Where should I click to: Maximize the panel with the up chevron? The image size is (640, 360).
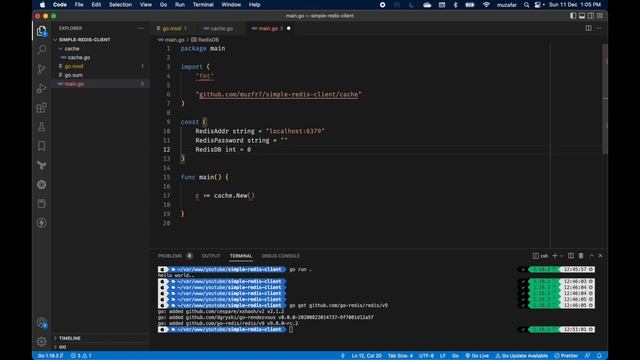click(x=591, y=256)
